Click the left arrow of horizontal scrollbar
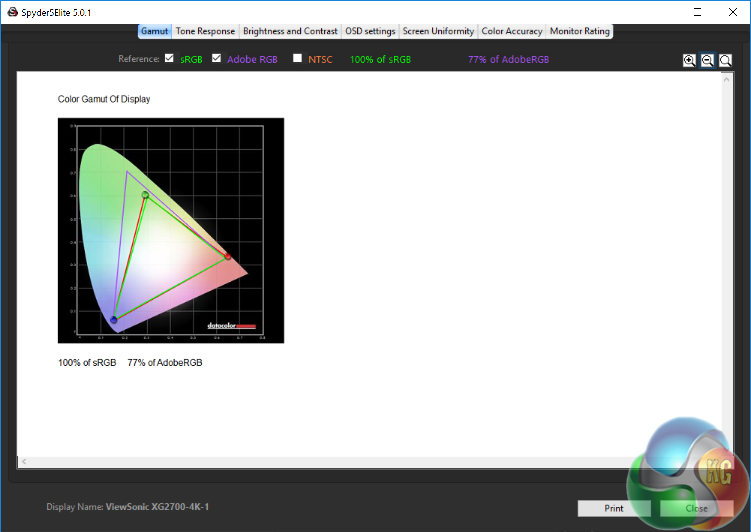The image size is (751, 532). [22, 462]
